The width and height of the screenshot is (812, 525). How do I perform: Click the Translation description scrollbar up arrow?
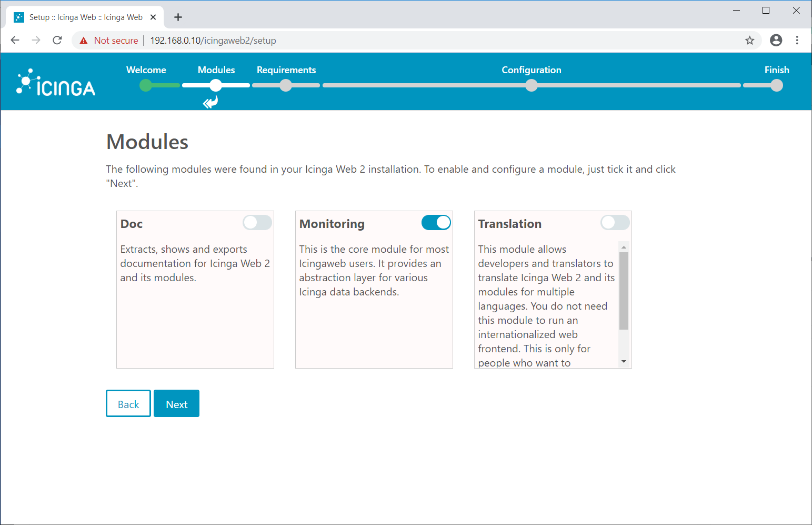624,247
